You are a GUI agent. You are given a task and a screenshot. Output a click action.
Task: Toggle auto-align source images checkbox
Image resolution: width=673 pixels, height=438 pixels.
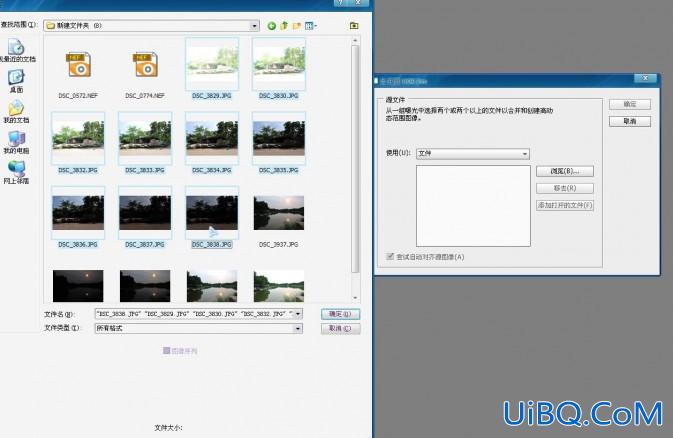pyautogui.click(x=390, y=256)
